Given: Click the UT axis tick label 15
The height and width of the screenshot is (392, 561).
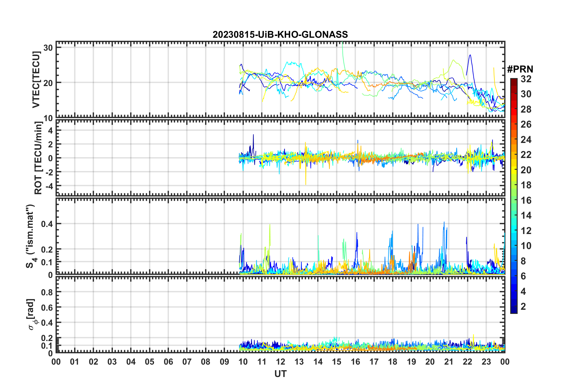Looking at the screenshot, I should [337, 362].
